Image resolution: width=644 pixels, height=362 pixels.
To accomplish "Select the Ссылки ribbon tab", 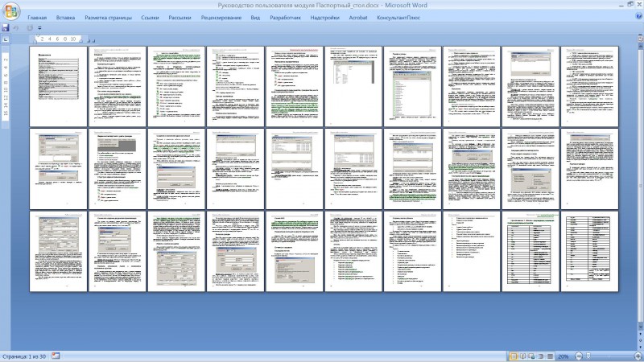I will click(150, 18).
